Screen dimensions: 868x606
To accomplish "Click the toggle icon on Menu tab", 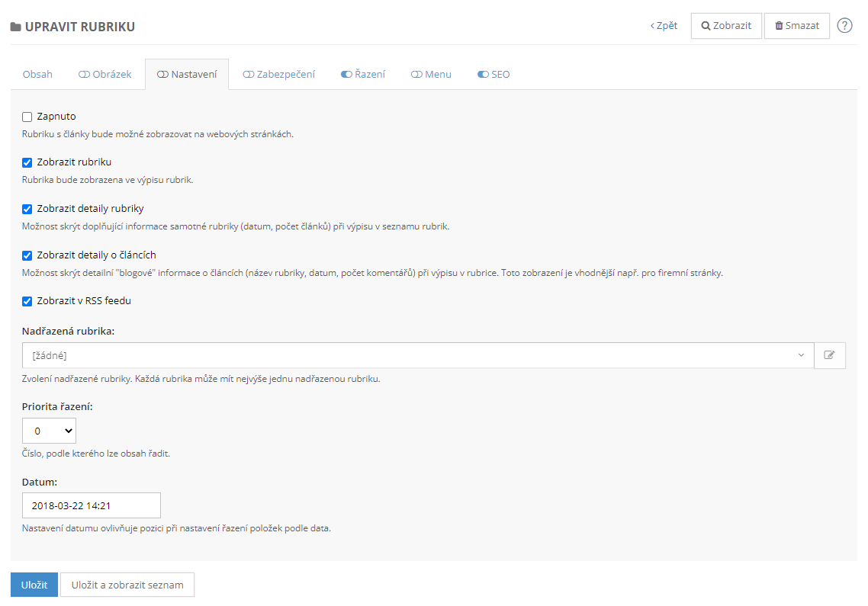I will pyautogui.click(x=416, y=75).
